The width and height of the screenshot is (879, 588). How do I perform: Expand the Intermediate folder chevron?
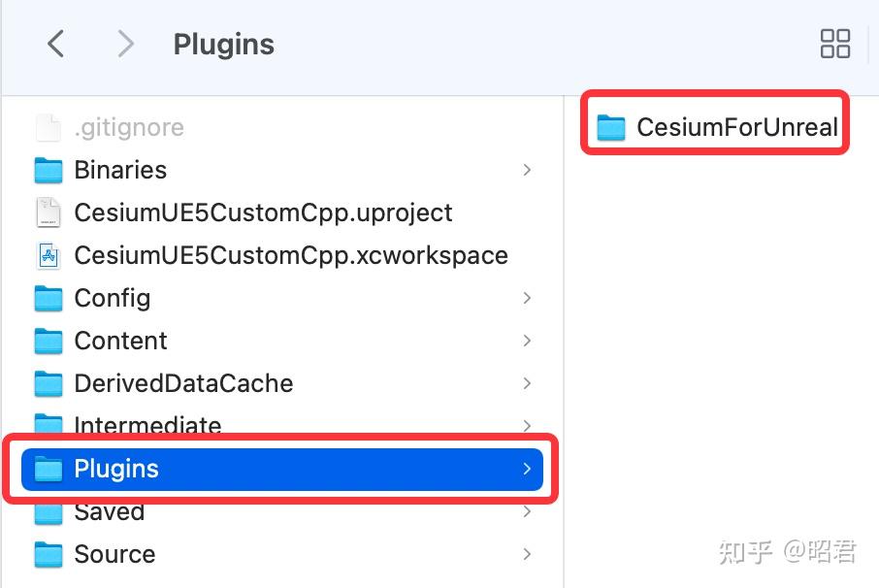[527, 426]
